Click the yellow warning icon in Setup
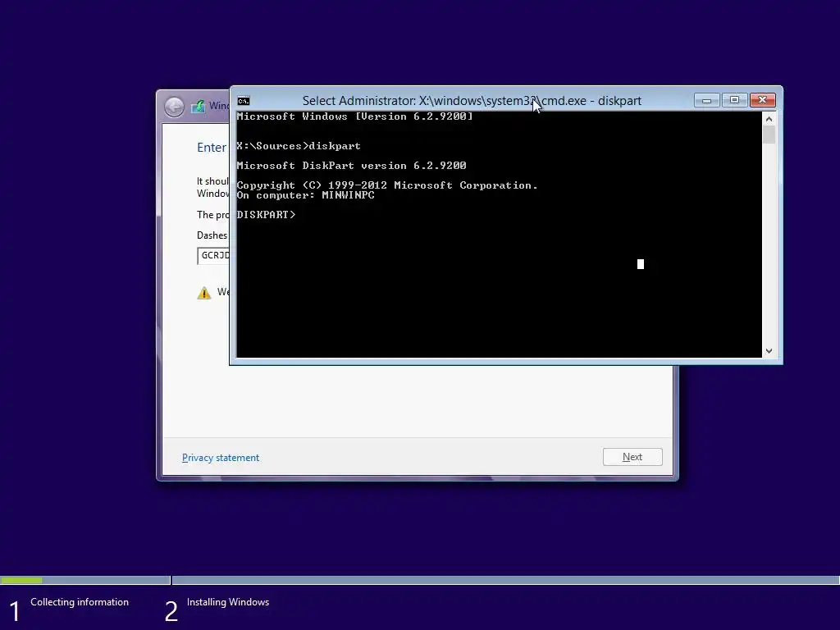The height and width of the screenshot is (630, 840). point(204,293)
